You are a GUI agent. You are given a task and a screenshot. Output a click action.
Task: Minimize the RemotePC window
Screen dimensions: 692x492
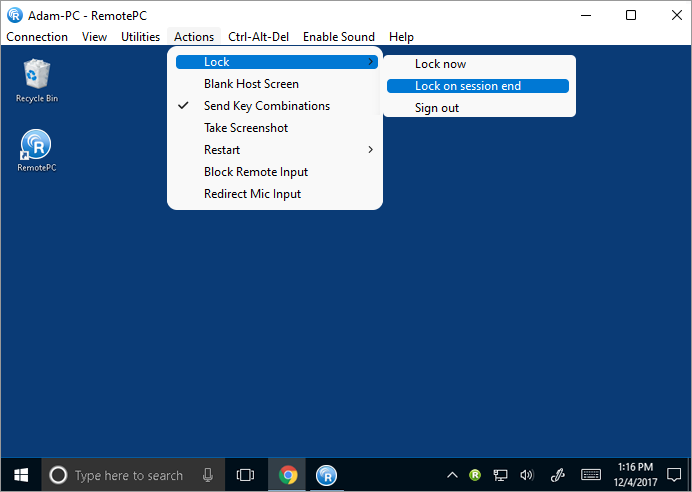click(586, 15)
